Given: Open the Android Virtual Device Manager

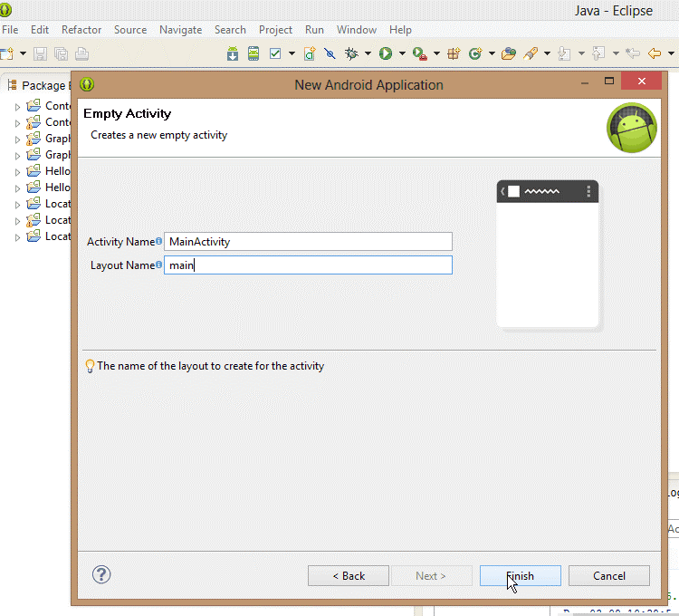Looking at the screenshot, I should pos(253,53).
